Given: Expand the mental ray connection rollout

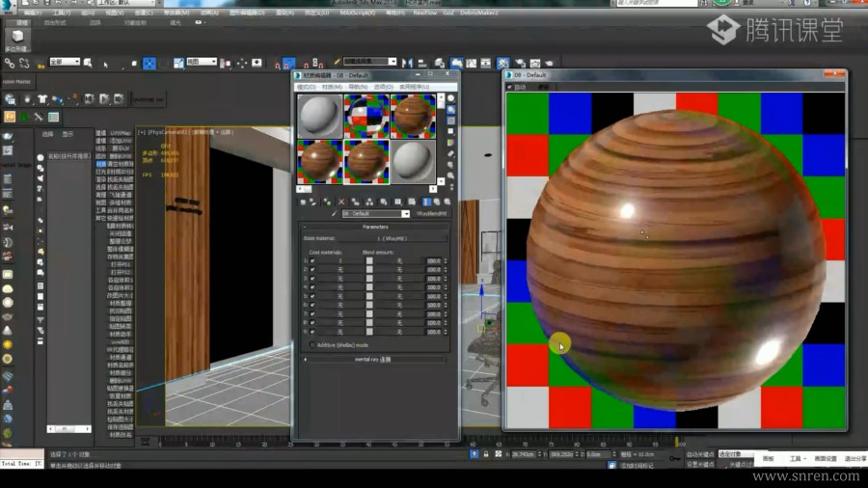Looking at the screenshot, I should pyautogui.click(x=372, y=359).
